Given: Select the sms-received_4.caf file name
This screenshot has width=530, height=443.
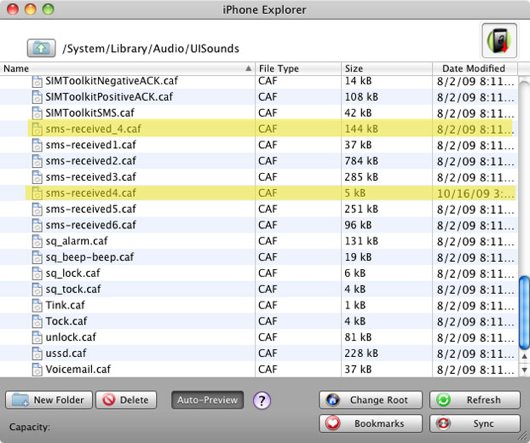Looking at the screenshot, I should [x=93, y=129].
